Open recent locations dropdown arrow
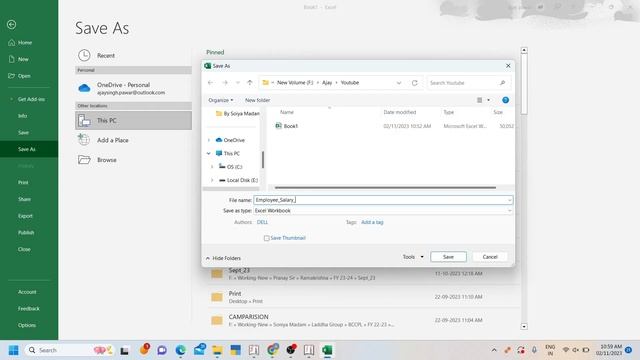The width and height of the screenshot is (640, 360). click(238, 83)
